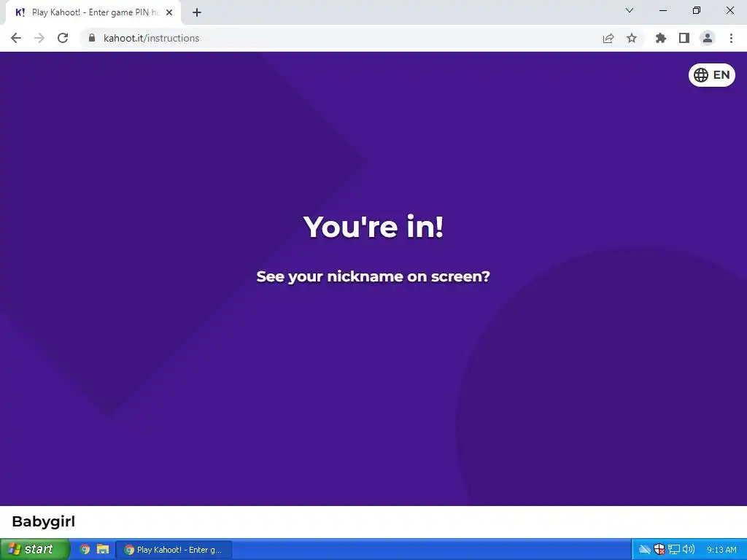This screenshot has height=560, width=747.
Task: Open the file explorer quick launch icon
Action: (103, 550)
